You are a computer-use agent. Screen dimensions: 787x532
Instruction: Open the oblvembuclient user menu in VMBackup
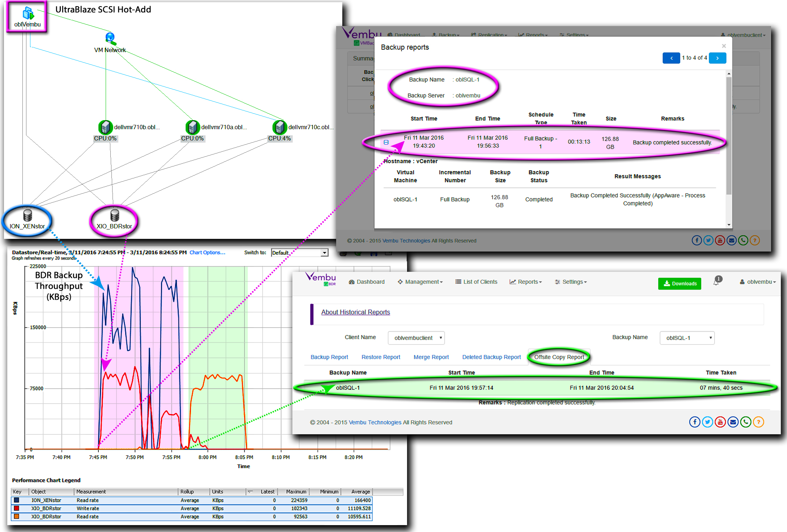click(743, 35)
